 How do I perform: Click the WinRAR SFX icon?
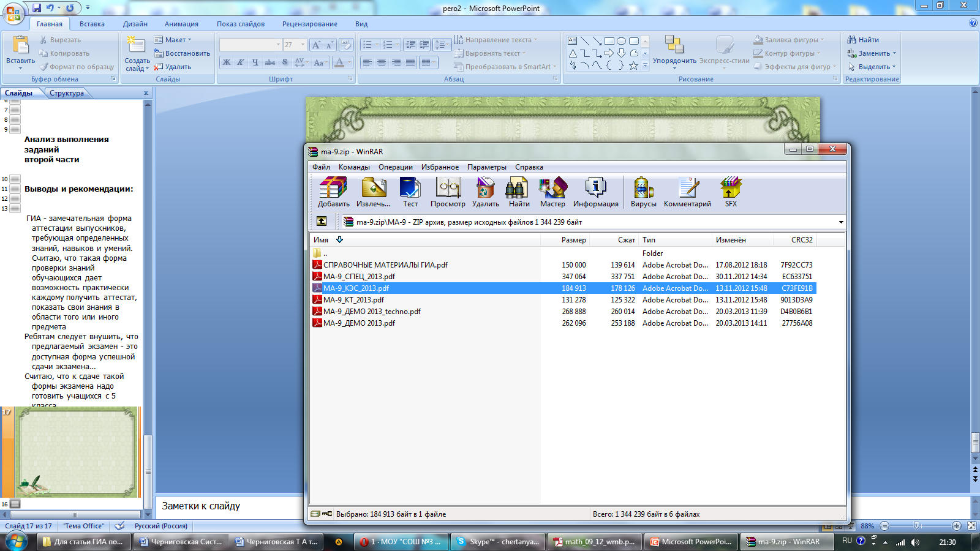click(x=731, y=192)
